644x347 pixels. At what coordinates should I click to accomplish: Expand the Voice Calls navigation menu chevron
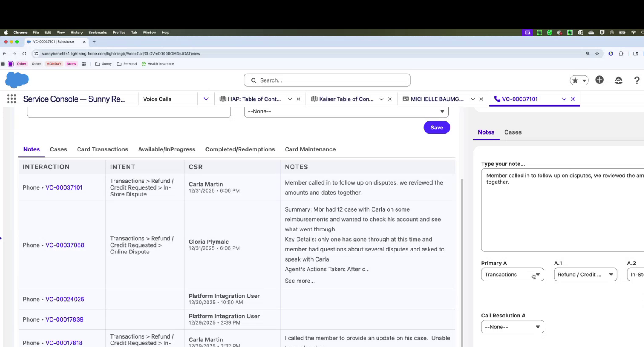206,99
